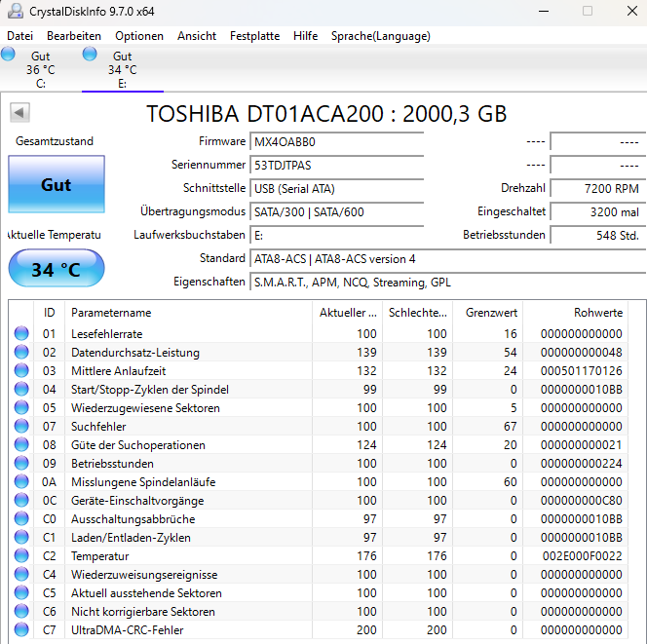This screenshot has height=644, width=647.
Task: Click status orb for UltraDMA-CRC-Fehler row
Action: [x=21, y=630]
